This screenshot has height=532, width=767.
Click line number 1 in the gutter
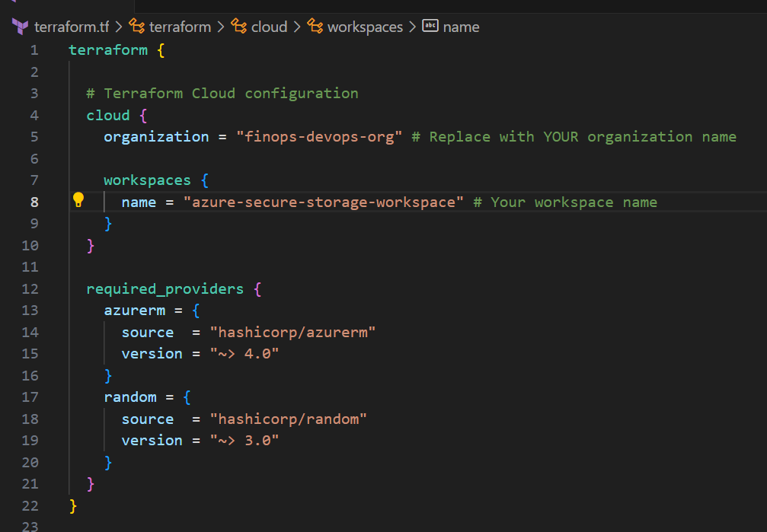34,50
